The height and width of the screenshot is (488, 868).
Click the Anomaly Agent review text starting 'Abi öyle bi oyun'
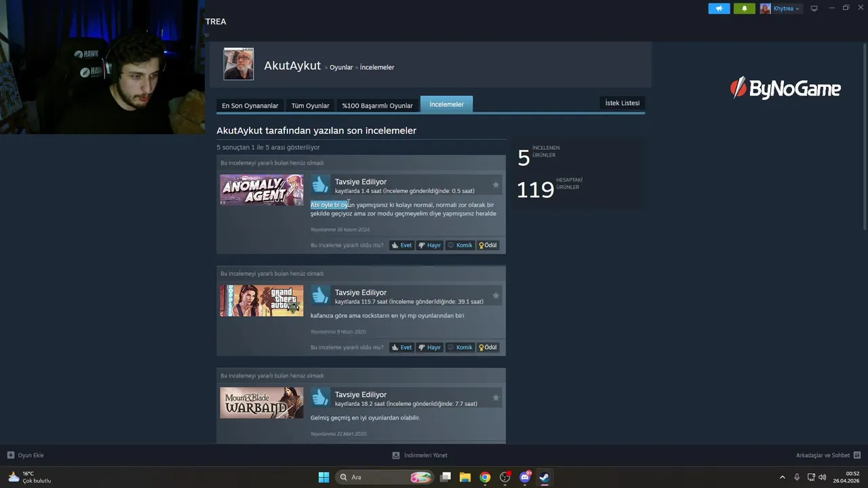[x=403, y=209]
